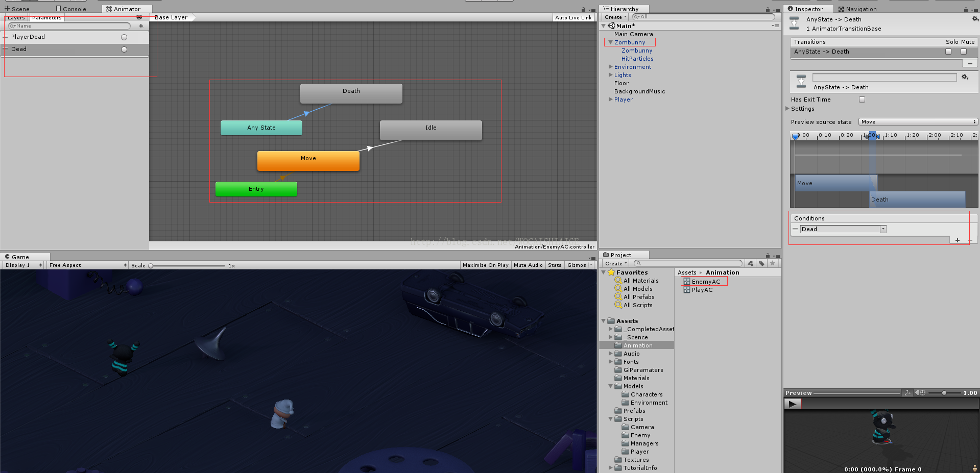
Task: Open the Free Aspect dropdown
Action: (x=87, y=265)
